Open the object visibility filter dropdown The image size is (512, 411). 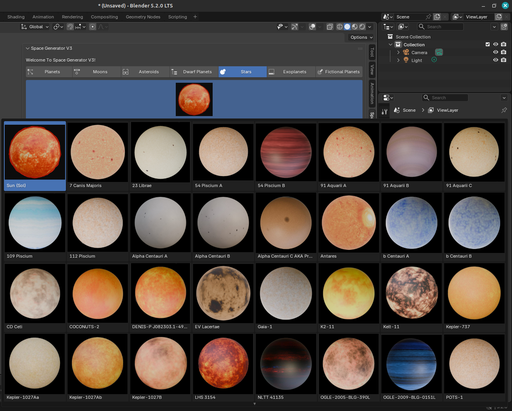282,27
